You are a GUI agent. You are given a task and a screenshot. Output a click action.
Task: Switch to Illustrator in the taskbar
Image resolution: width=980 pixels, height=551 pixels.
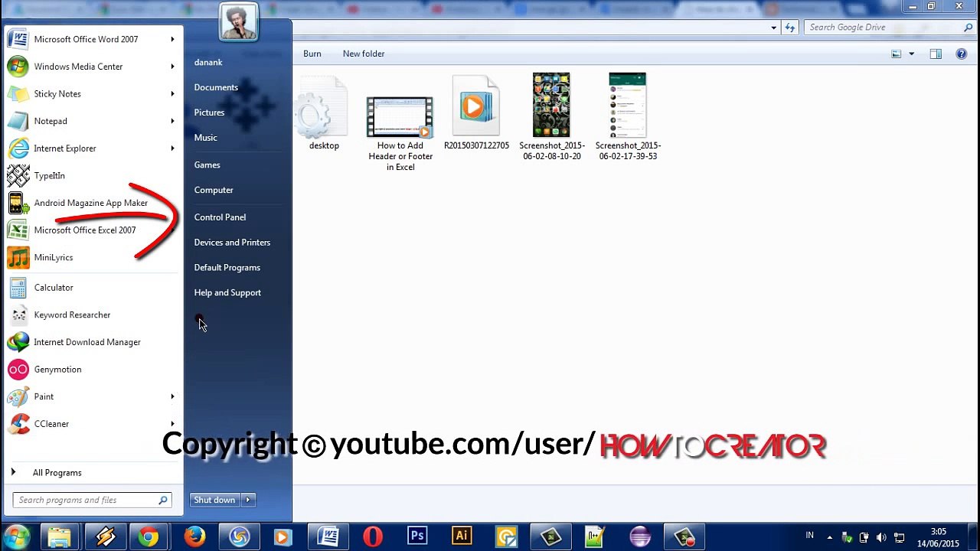coord(462,536)
